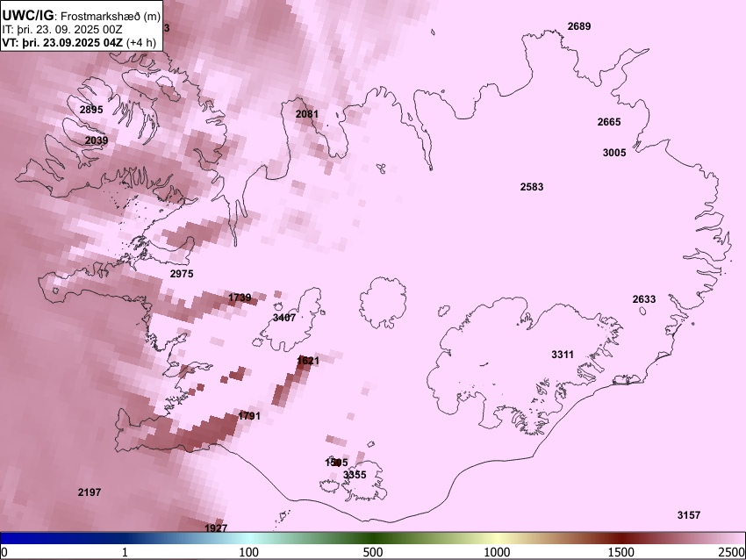Select the 100 label on the color scale
The image size is (746, 560).
pyautogui.click(x=249, y=552)
